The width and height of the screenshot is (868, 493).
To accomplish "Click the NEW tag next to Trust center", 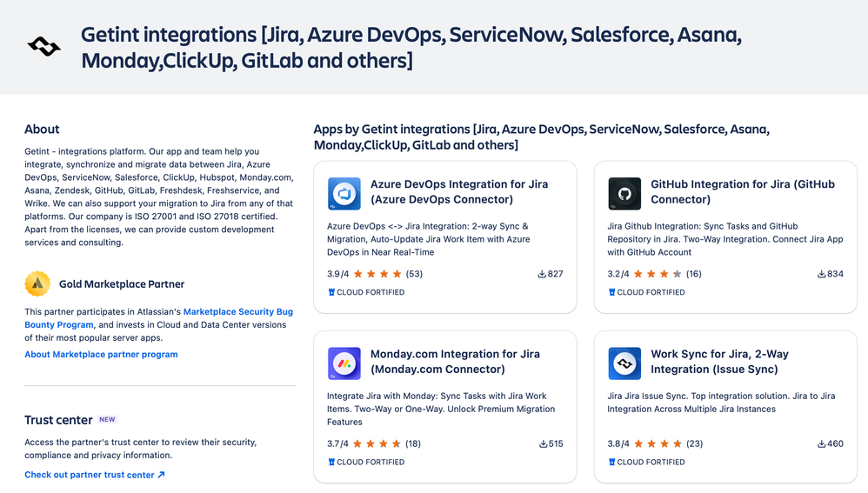I will pyautogui.click(x=107, y=419).
